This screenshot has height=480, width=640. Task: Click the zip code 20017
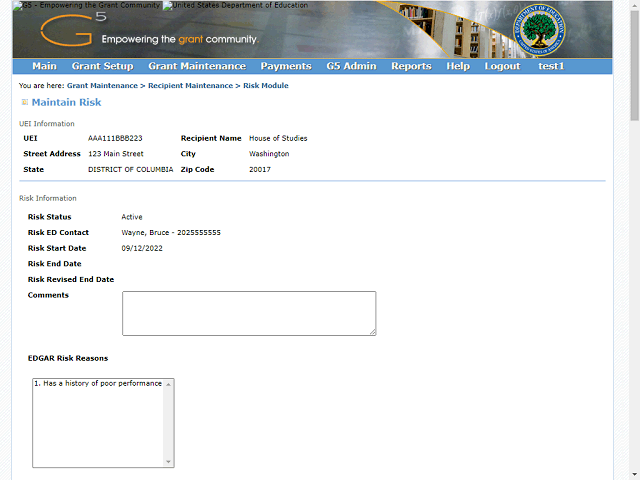[260, 169]
